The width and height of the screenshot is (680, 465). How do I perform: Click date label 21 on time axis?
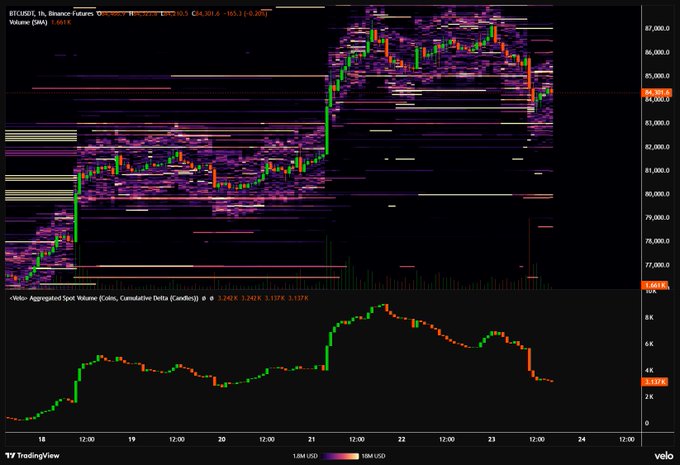pyautogui.click(x=312, y=439)
